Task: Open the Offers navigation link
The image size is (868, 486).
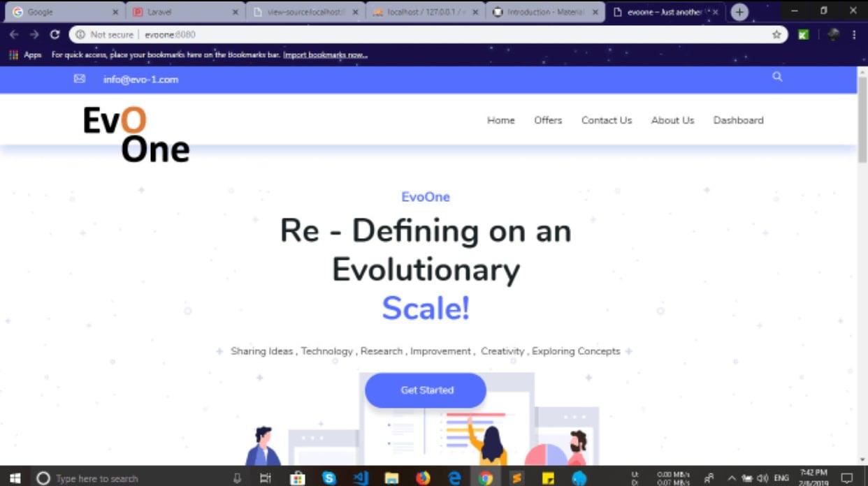Action: tap(548, 120)
